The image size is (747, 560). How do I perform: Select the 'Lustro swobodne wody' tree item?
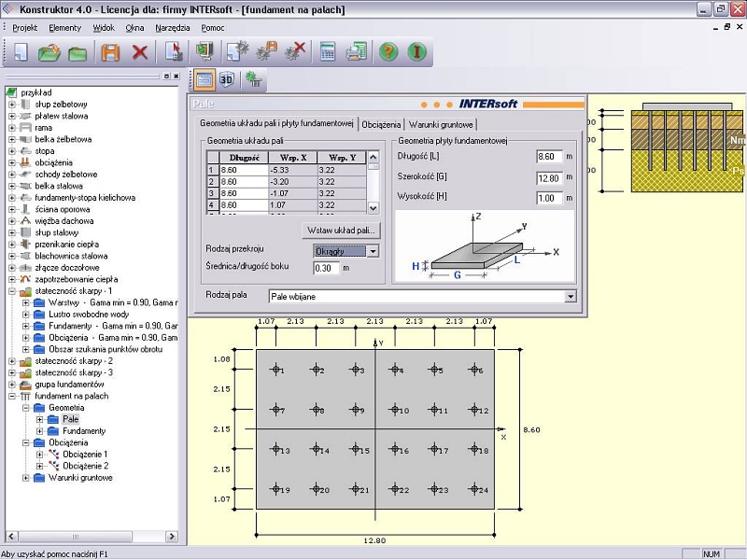click(89, 315)
